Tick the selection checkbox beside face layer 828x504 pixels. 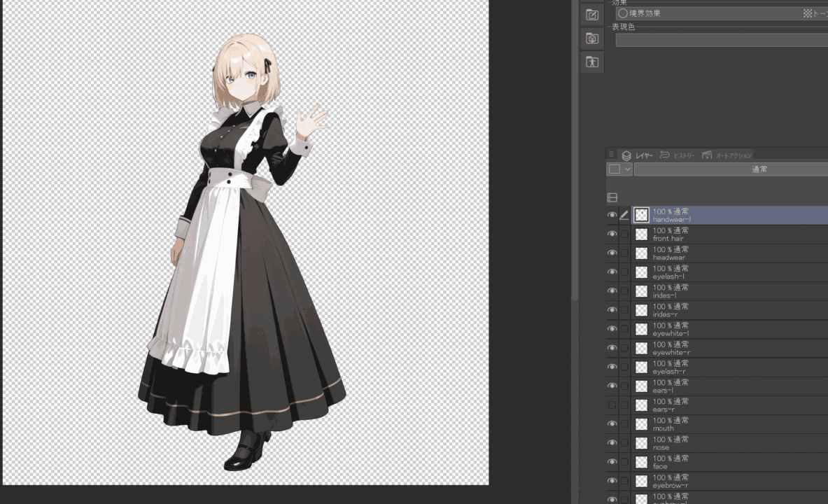point(624,462)
